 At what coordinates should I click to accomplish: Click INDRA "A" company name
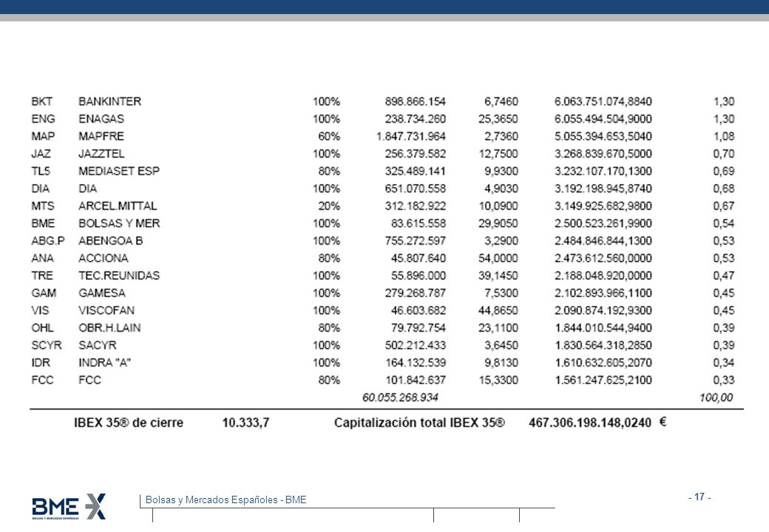click(104, 363)
